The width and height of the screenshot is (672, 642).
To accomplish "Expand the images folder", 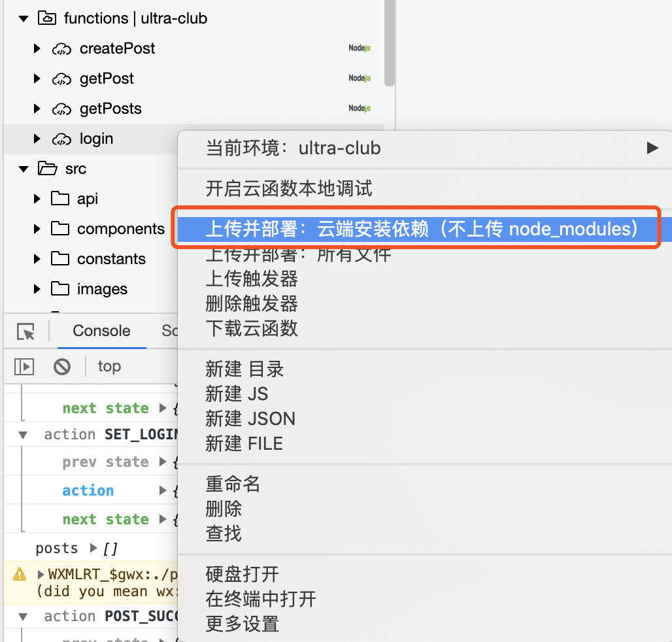I will pos(37,289).
